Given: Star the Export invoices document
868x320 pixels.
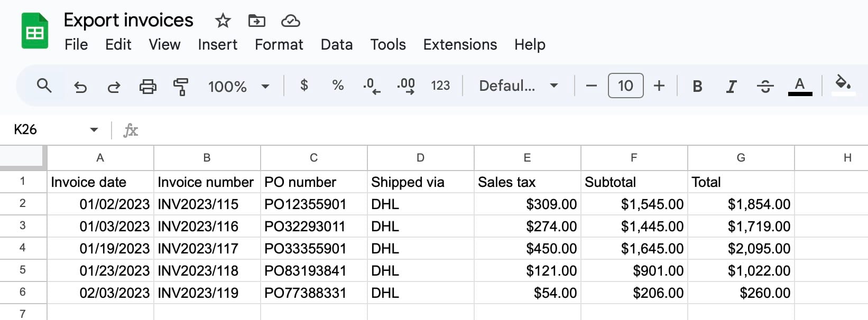Looking at the screenshot, I should [223, 21].
